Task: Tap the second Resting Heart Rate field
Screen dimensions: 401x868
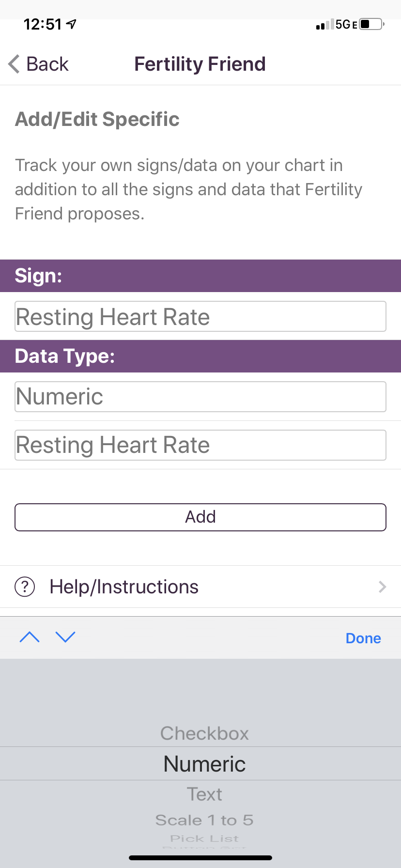Action: [x=200, y=445]
